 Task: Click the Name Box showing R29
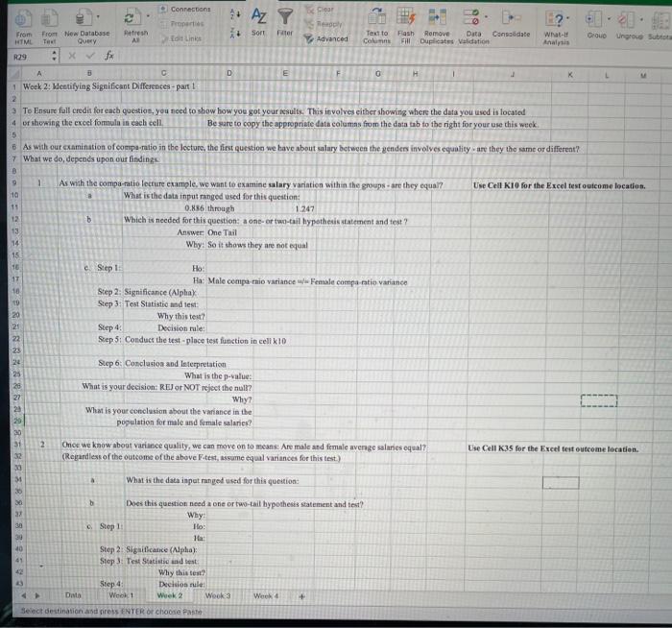28,57
